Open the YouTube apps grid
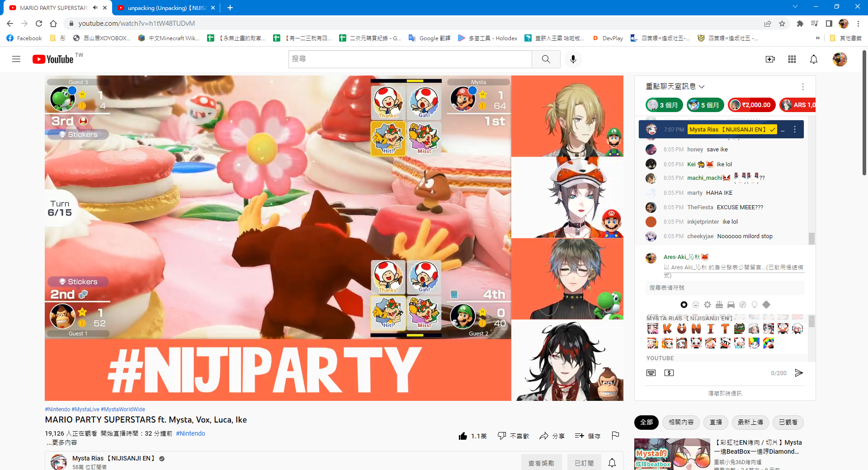Screen dimensions: 868x470 coord(792,59)
